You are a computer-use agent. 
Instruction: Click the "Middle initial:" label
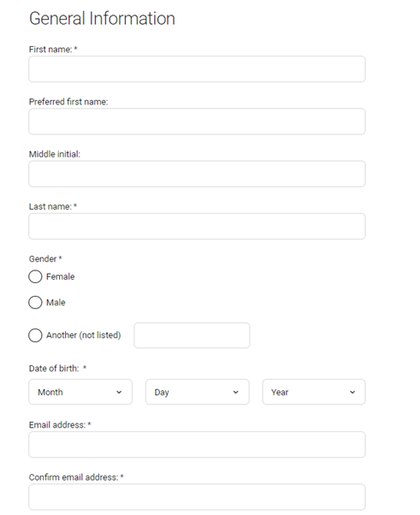55,154
